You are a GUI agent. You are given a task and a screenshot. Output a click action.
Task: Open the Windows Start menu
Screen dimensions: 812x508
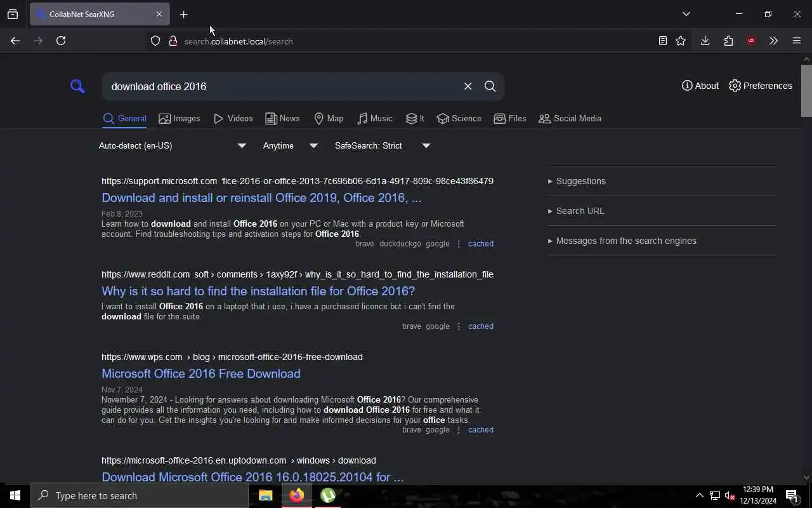point(15,495)
